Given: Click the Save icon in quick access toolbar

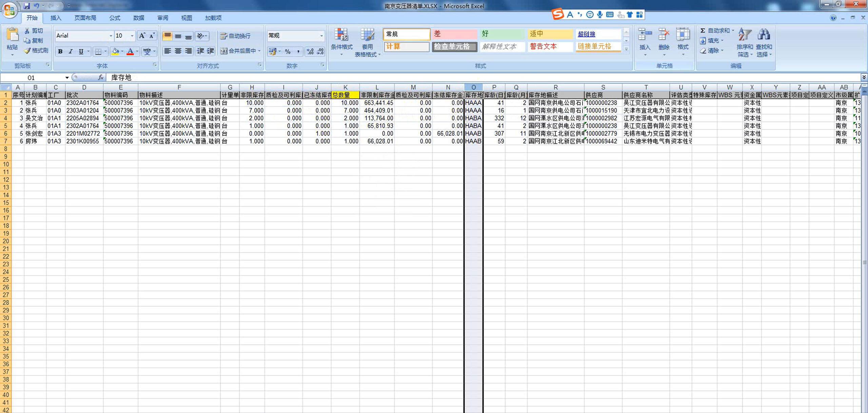Looking at the screenshot, I should click(26, 6).
